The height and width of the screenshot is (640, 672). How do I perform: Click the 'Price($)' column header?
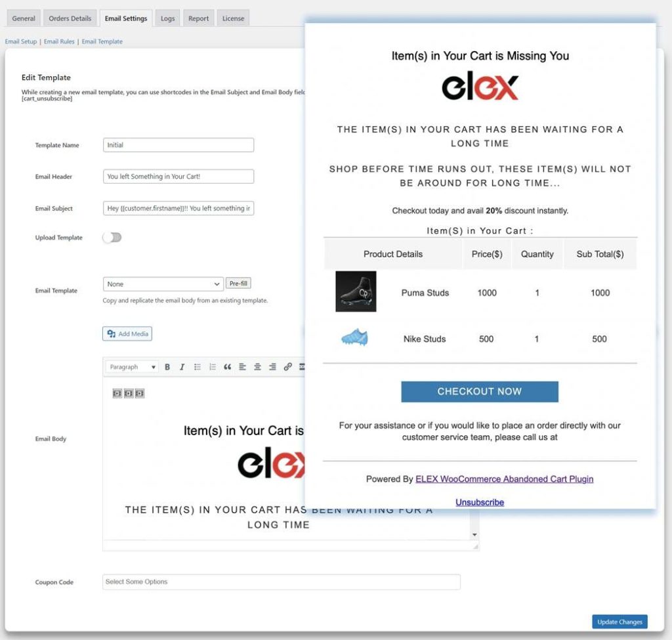[x=487, y=254]
